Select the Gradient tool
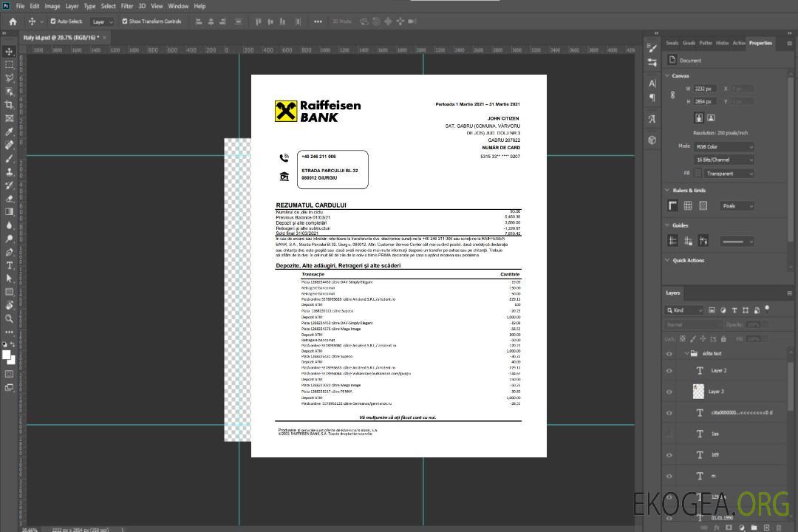 coord(9,212)
